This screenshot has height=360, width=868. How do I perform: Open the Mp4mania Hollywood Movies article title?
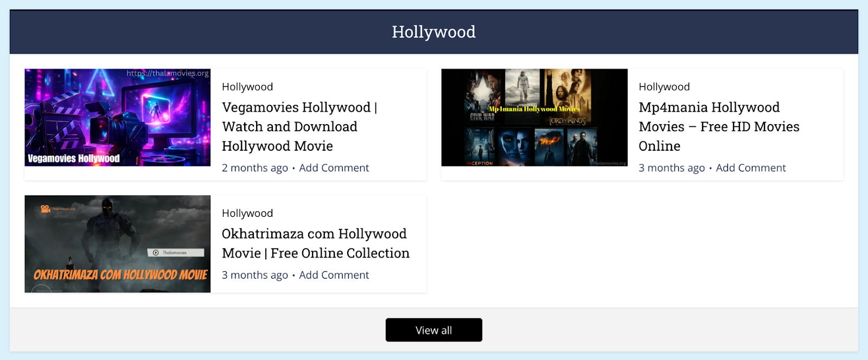pyautogui.click(x=718, y=126)
